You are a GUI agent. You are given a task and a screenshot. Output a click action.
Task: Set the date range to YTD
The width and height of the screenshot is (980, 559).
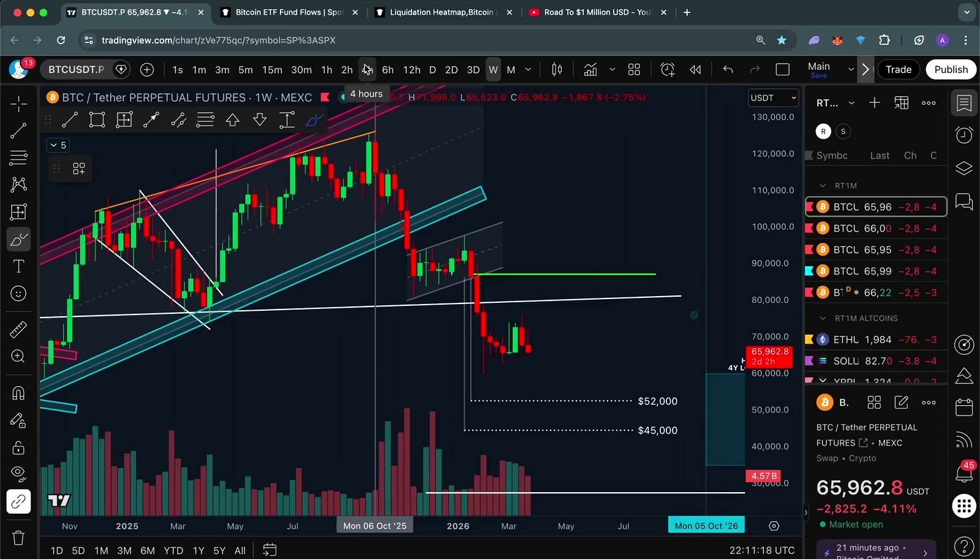(x=173, y=550)
